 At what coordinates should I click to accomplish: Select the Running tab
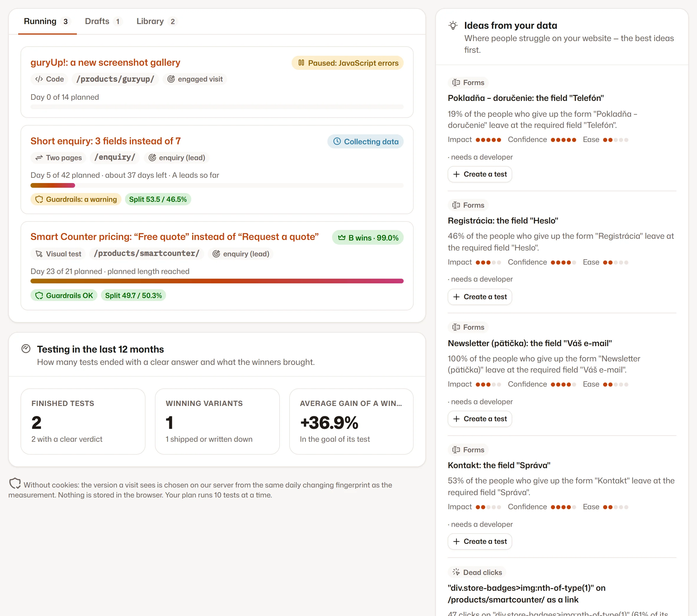point(47,21)
